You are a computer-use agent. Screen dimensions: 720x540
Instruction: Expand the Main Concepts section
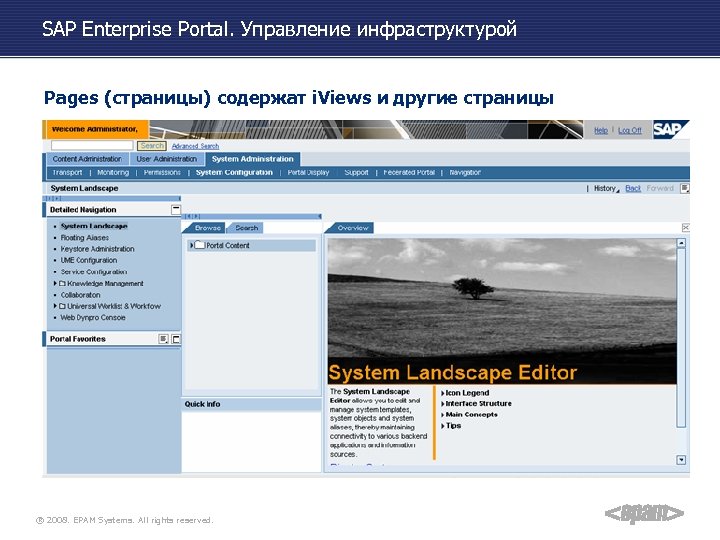[x=443, y=415]
